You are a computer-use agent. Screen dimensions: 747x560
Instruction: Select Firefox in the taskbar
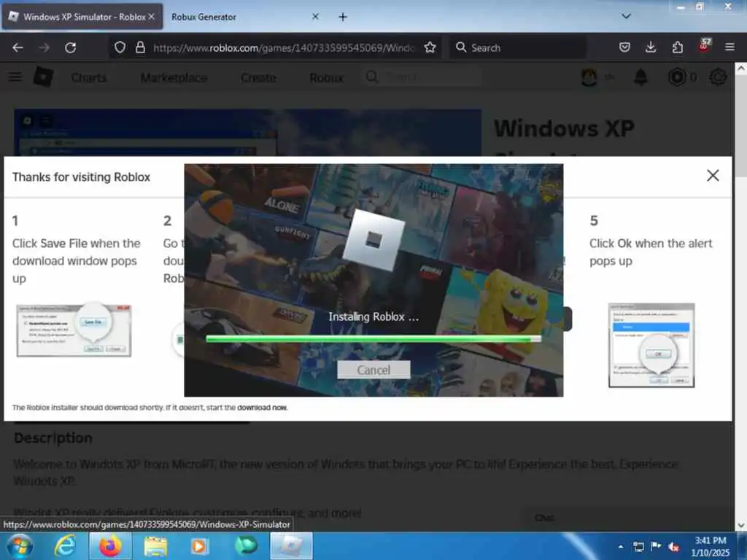110,545
